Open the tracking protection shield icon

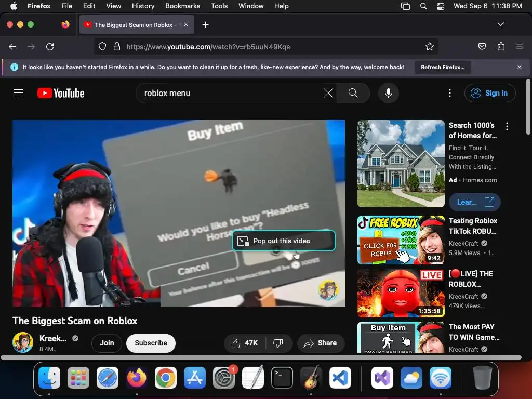(x=102, y=46)
